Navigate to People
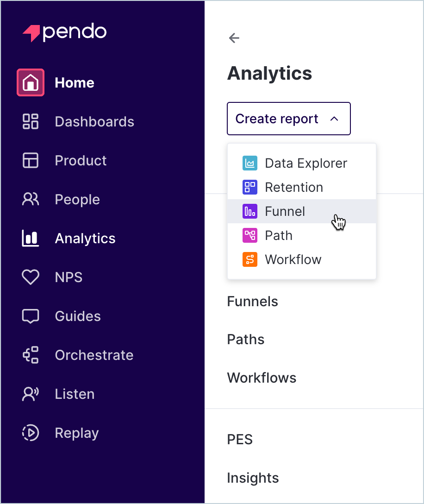 click(x=77, y=200)
